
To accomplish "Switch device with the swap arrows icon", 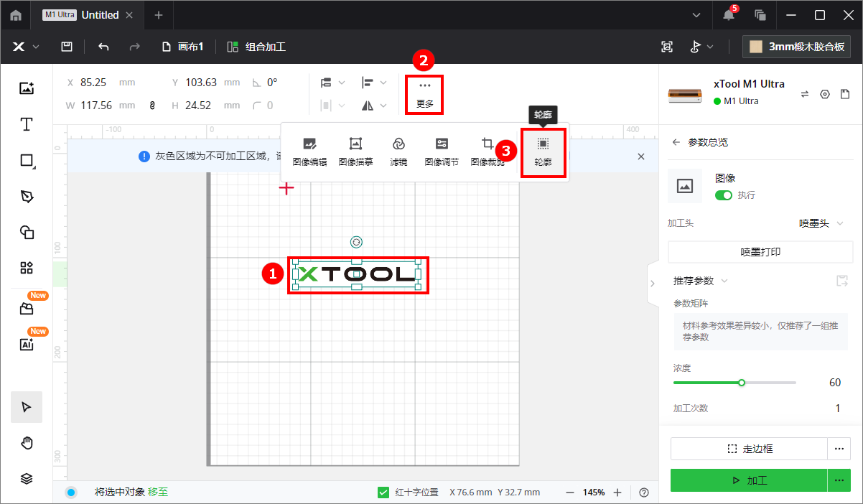I will pos(805,94).
